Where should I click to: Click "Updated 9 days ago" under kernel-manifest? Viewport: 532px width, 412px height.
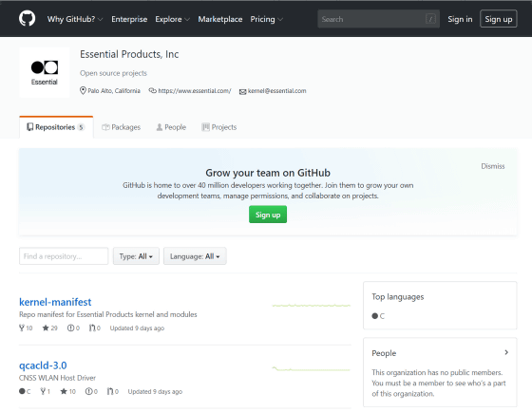pos(137,328)
